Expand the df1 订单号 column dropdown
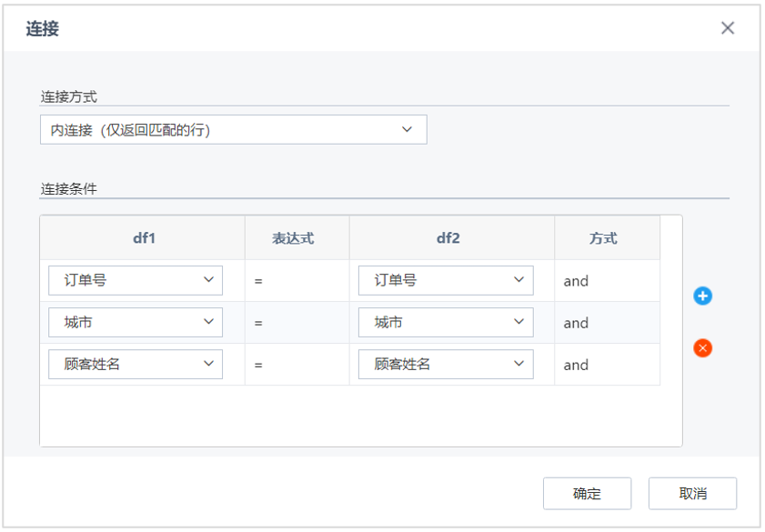 coord(136,281)
